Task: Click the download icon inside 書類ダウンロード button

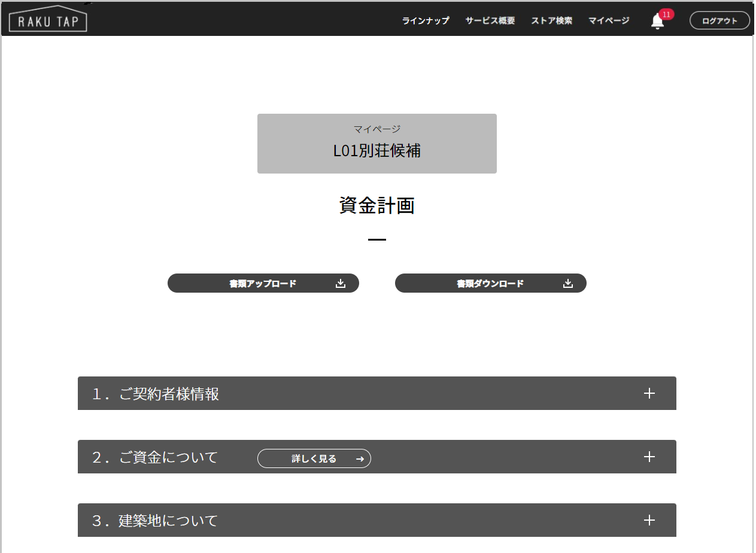Action: click(568, 284)
